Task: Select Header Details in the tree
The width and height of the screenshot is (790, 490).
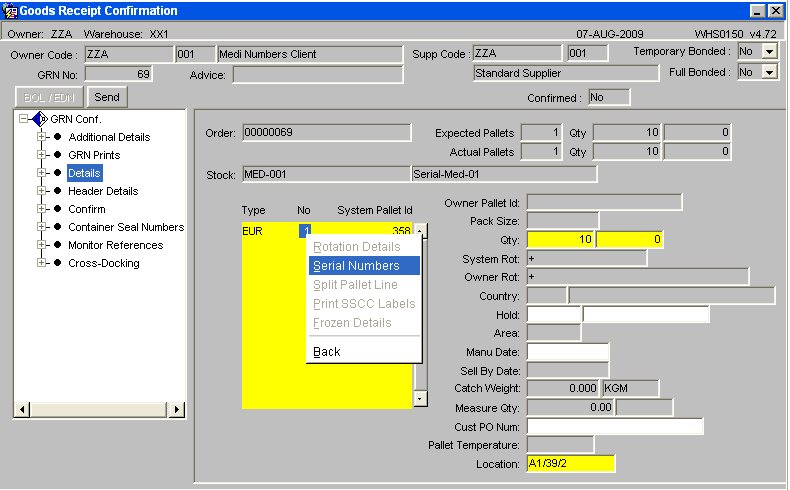Action: coord(103,191)
